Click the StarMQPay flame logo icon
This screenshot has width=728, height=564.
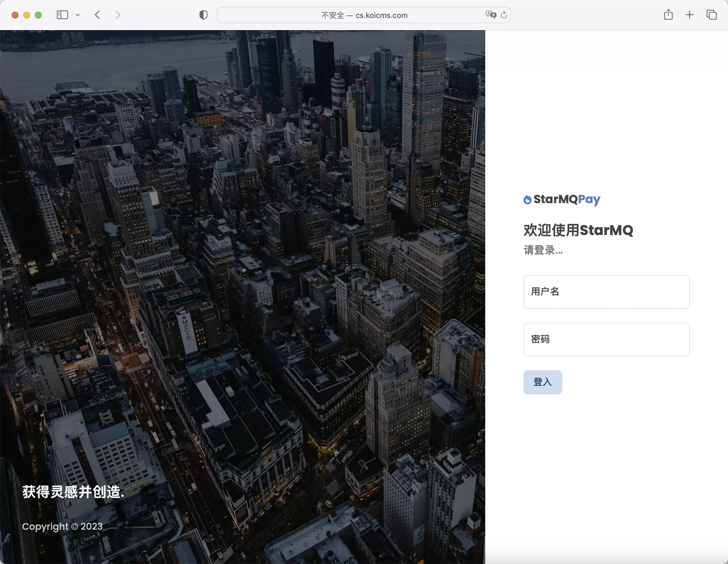tap(527, 200)
